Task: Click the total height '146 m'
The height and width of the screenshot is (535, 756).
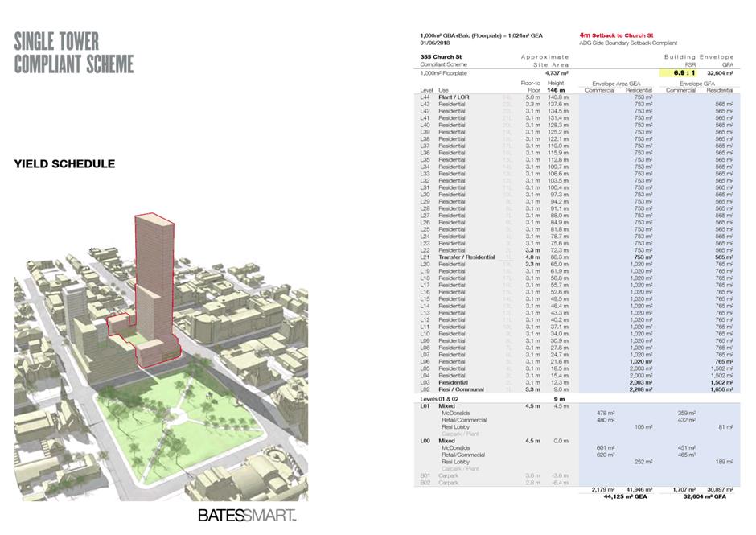Action: pyautogui.click(x=556, y=90)
